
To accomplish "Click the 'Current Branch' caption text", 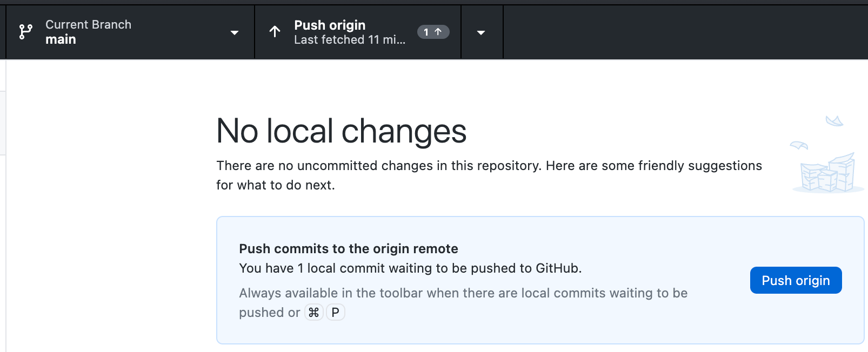I will tap(88, 24).
